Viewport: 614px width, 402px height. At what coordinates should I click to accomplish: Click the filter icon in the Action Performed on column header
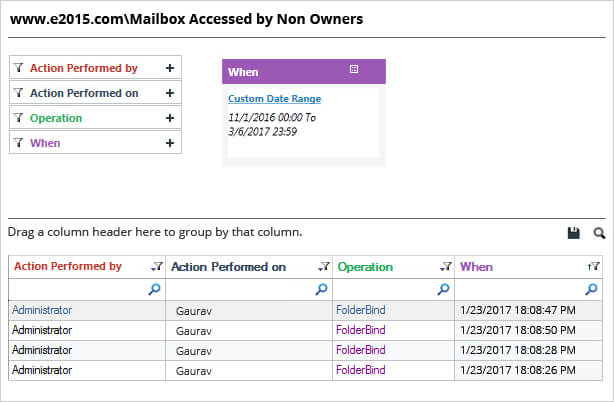[324, 267]
